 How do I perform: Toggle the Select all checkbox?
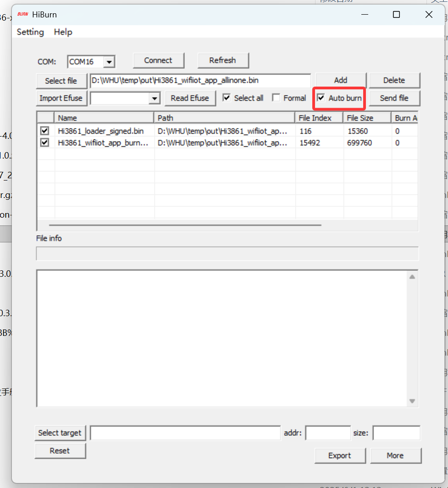click(227, 98)
